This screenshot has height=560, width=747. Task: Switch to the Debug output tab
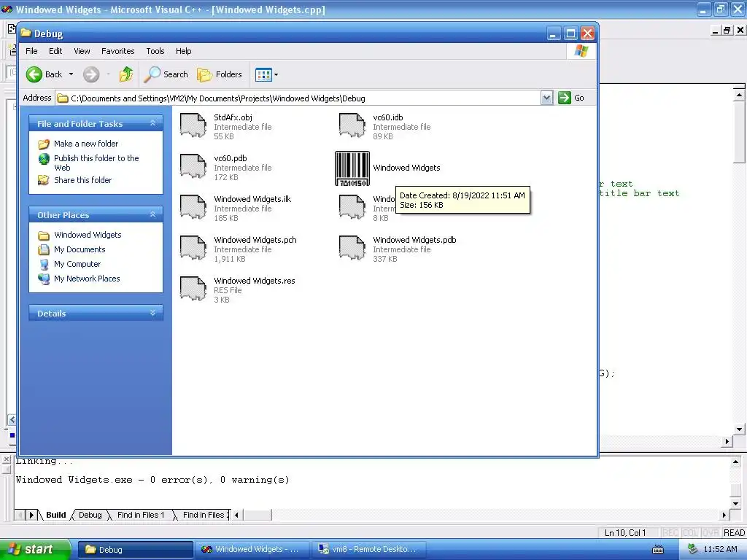90,515
